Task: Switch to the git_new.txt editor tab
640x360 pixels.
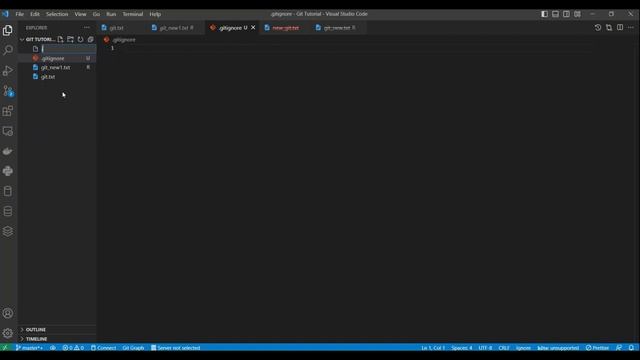Action: click(x=337, y=28)
